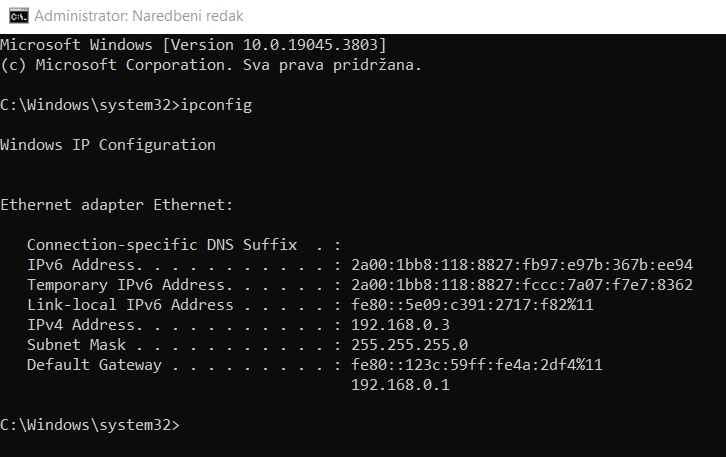The image size is (726, 457).
Task: Click the Microsoft Corporation copyright line
Action: click(x=211, y=65)
